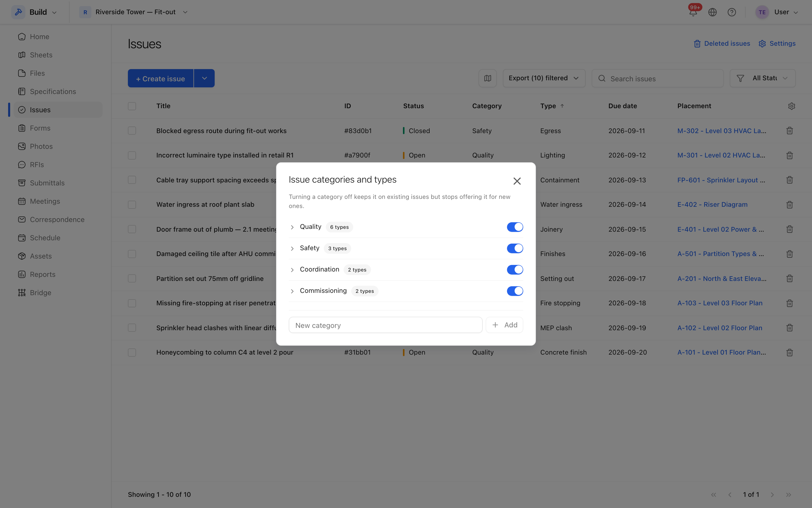
Task: Open the Riverside Tower project switcher
Action: (133, 12)
